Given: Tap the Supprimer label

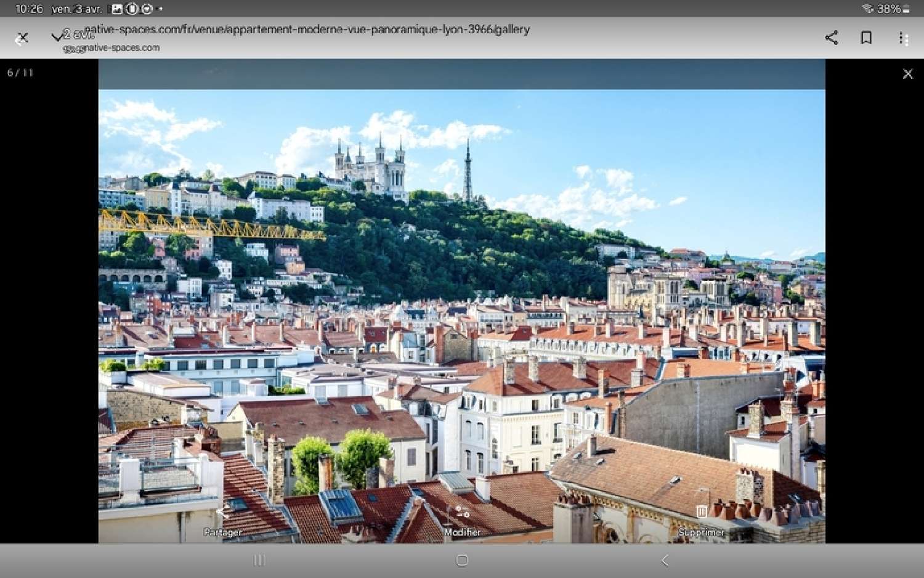Looking at the screenshot, I should point(702,532).
